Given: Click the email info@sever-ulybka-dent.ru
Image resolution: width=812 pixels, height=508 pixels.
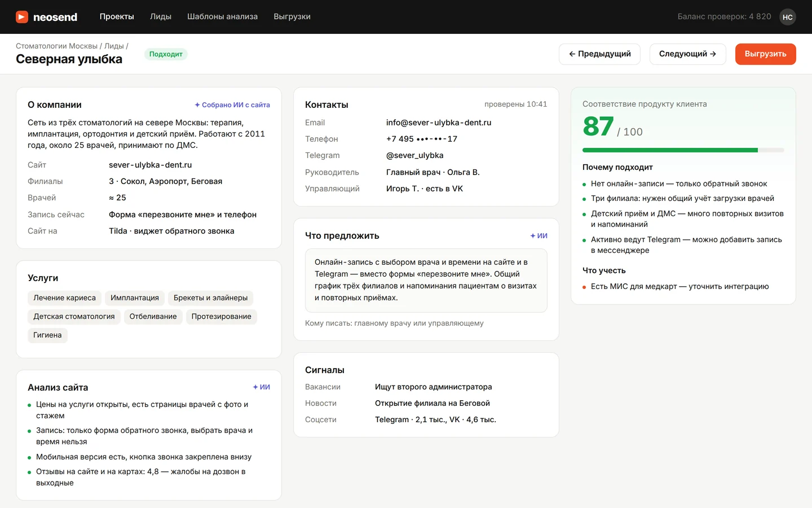Looking at the screenshot, I should coord(439,122).
